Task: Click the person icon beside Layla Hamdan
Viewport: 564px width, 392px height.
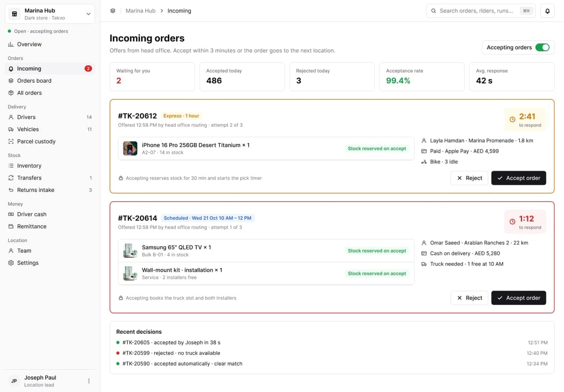Action: click(424, 141)
